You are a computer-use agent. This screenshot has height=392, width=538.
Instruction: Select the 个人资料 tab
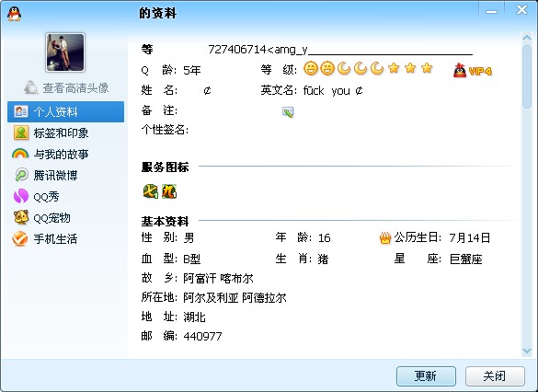66,111
